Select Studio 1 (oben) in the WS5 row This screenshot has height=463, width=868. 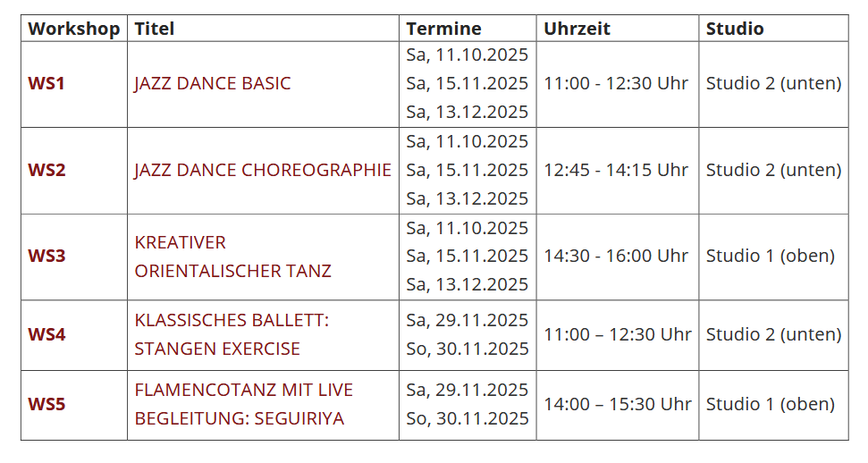770,405
